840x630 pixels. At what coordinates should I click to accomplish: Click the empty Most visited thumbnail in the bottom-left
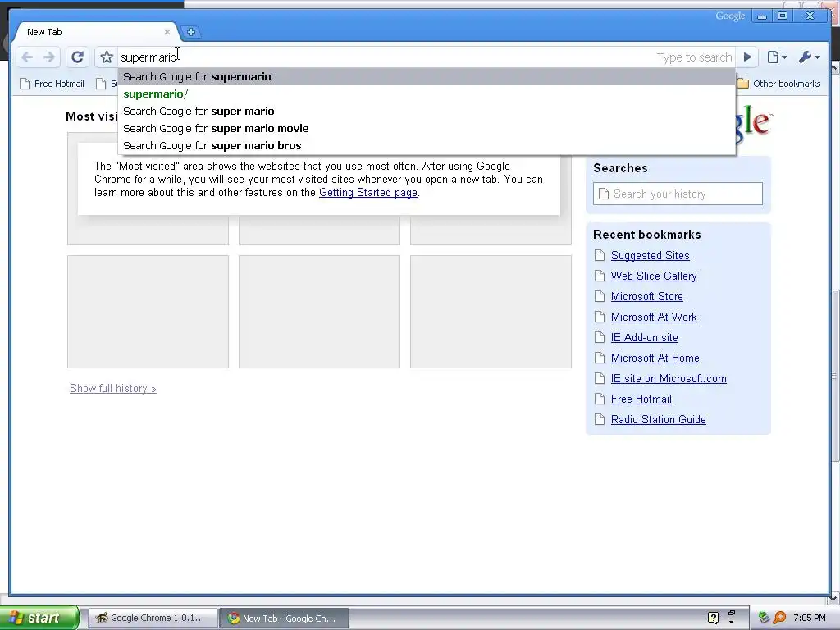(148, 311)
